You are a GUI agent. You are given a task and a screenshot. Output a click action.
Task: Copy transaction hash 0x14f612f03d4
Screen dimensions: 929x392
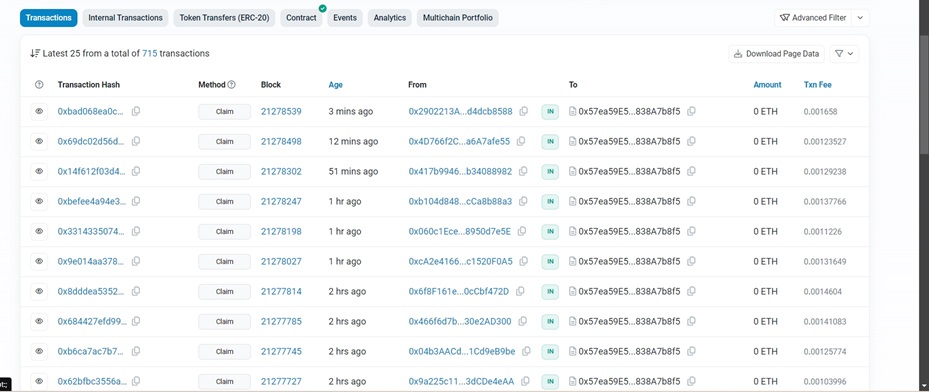click(x=136, y=171)
